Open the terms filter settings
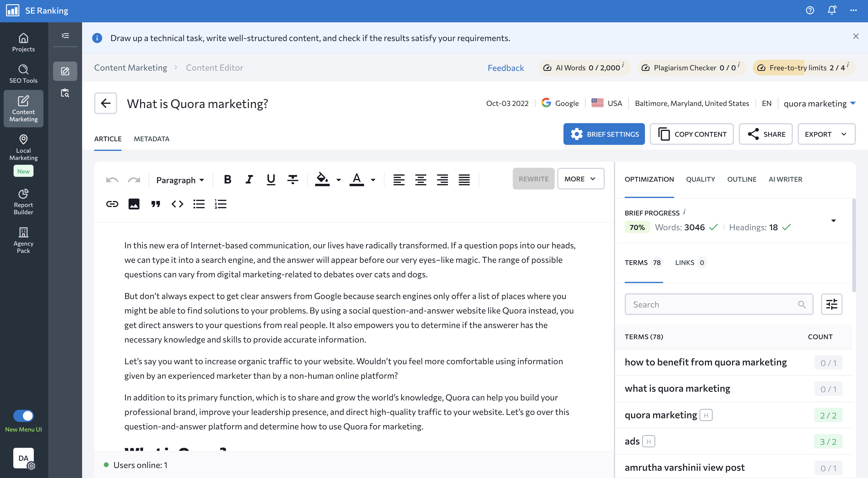Screen dimensions: 868x478 pyautogui.click(x=831, y=304)
